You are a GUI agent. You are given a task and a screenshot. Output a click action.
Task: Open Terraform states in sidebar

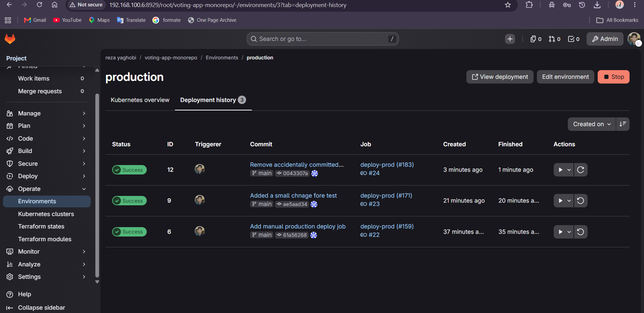pos(47,226)
